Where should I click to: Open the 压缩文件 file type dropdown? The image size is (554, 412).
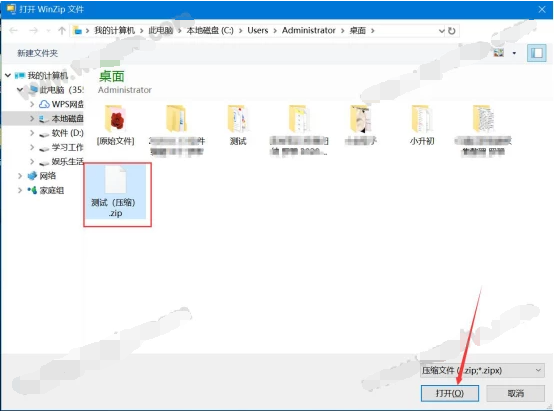click(x=482, y=371)
